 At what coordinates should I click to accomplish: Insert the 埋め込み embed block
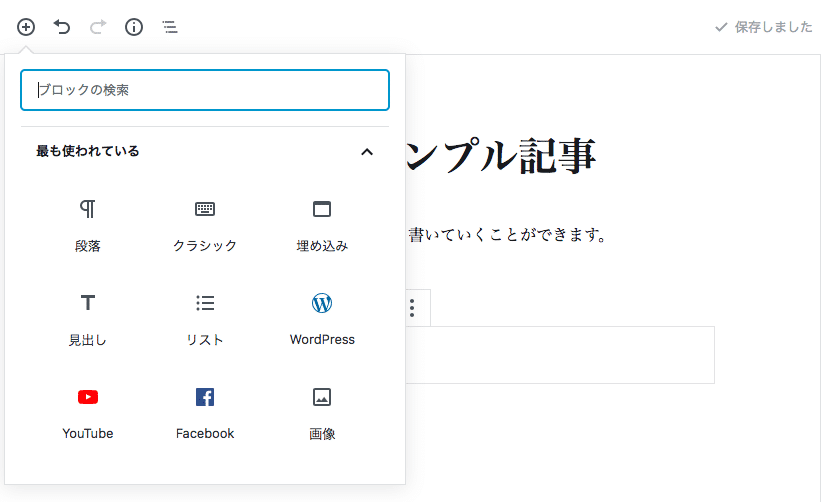(322, 226)
